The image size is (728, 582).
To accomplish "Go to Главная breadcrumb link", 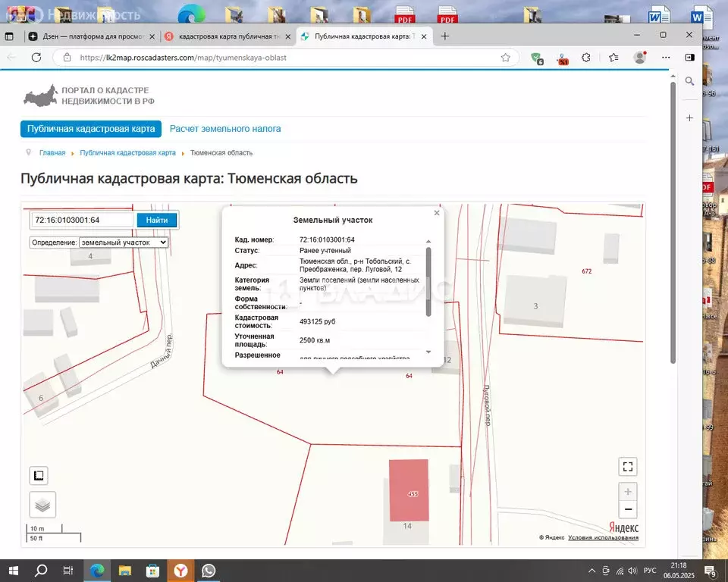I will [x=52, y=152].
